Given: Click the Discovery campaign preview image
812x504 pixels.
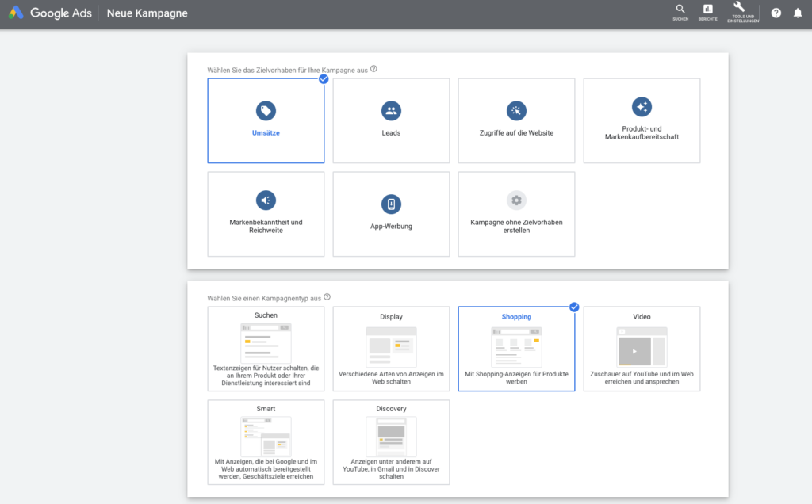Looking at the screenshot, I should [391, 436].
